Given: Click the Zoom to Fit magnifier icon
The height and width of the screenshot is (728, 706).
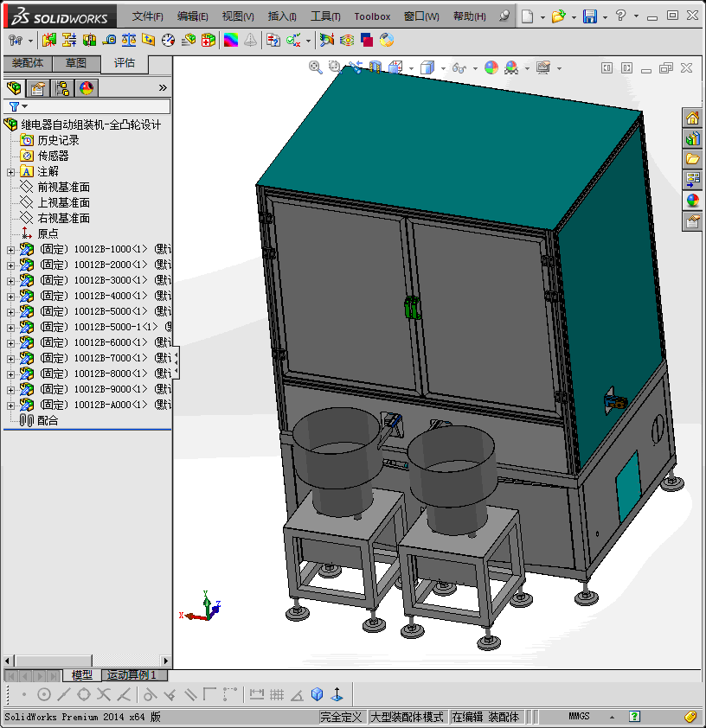Looking at the screenshot, I should (x=316, y=67).
